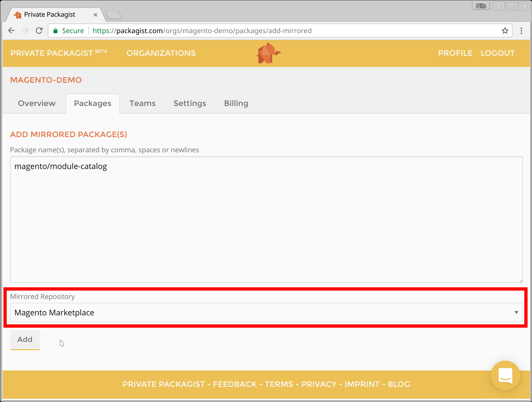
Task: Click the package names instruction label
Action: pyautogui.click(x=104, y=150)
